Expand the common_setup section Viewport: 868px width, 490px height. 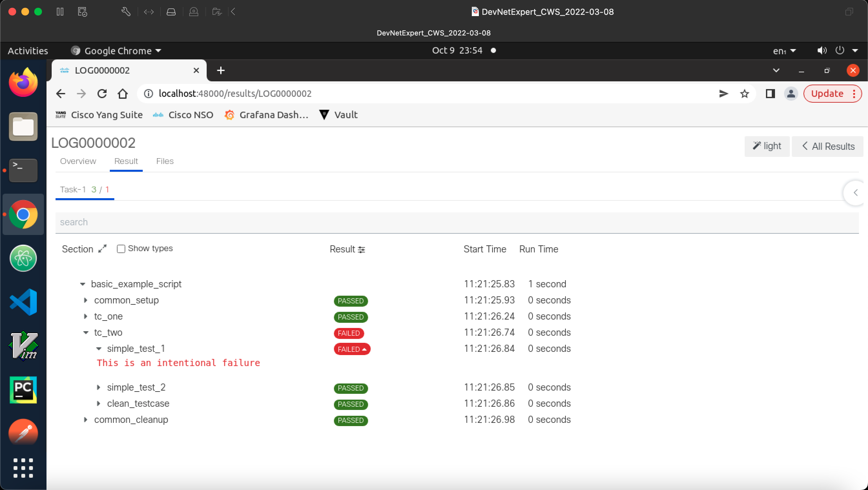click(86, 300)
